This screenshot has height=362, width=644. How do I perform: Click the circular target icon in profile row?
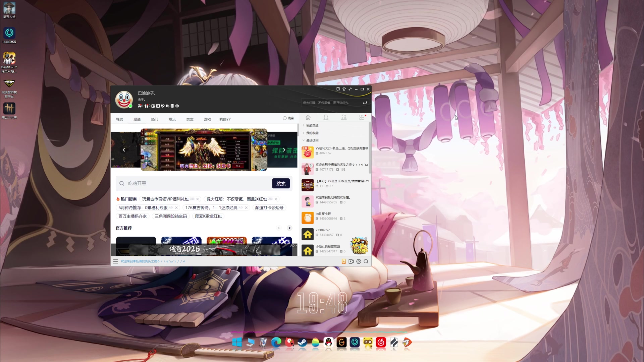[x=177, y=106]
